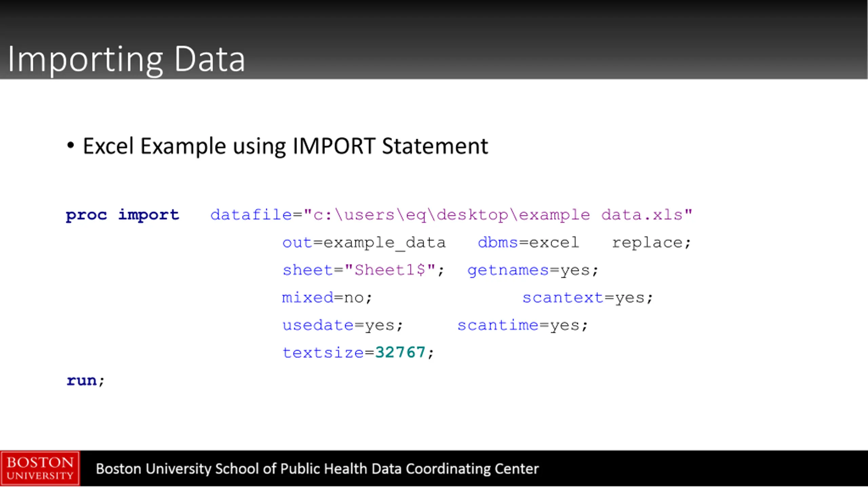Click the "Importing Data" slide title
868x488 pixels.
[126, 59]
